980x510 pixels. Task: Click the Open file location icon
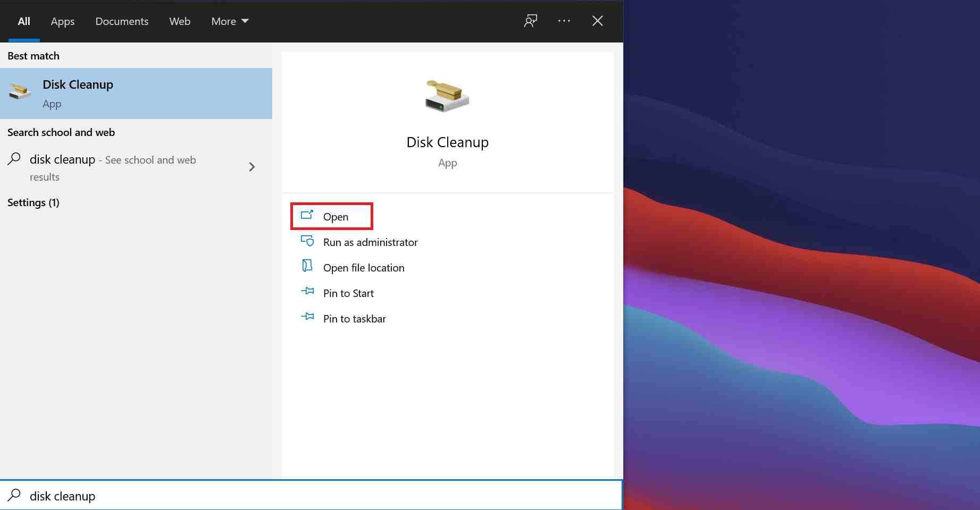307,266
